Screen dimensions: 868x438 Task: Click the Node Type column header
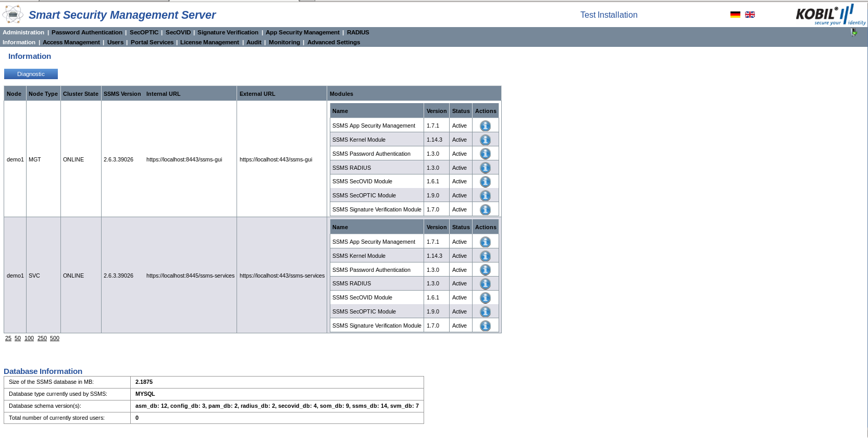[43, 94]
